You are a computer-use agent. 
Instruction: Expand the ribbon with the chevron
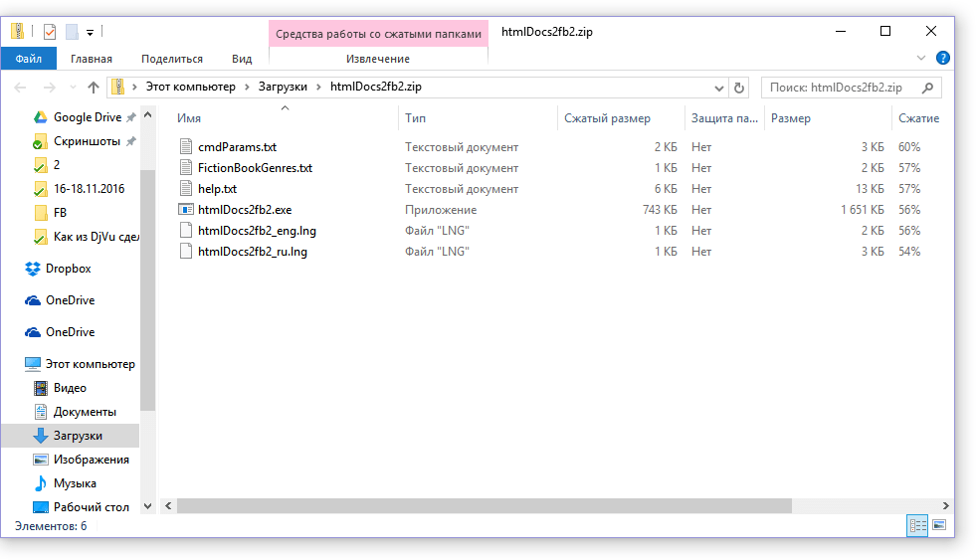tap(921, 59)
